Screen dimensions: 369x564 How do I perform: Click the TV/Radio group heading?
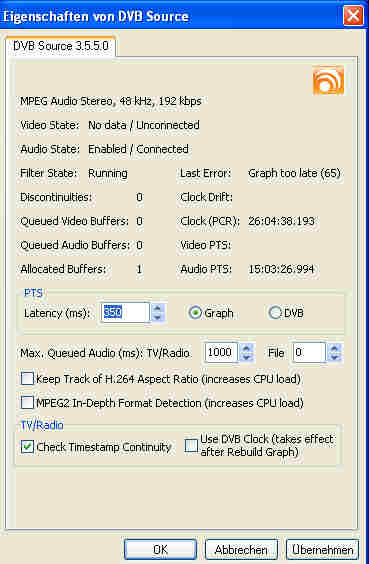(42, 425)
